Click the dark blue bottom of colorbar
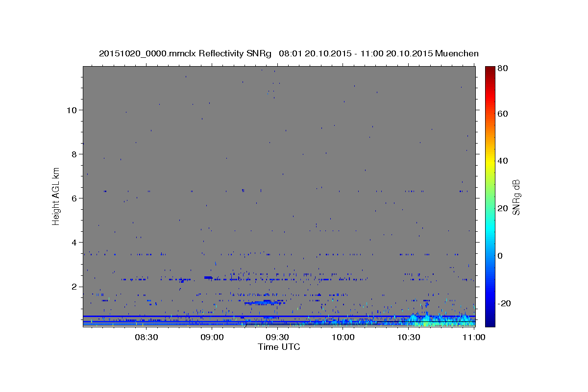Viewport: 588px width, 392px height. pos(490,321)
